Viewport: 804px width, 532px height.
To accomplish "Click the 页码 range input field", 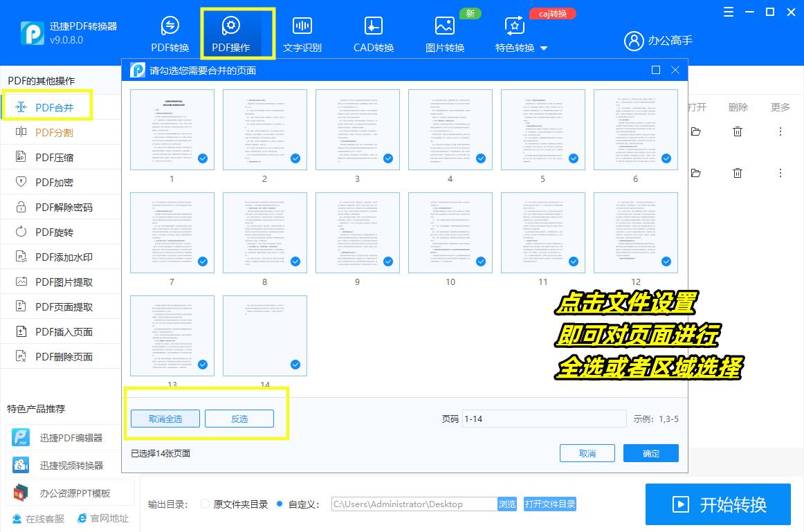I will (x=544, y=419).
